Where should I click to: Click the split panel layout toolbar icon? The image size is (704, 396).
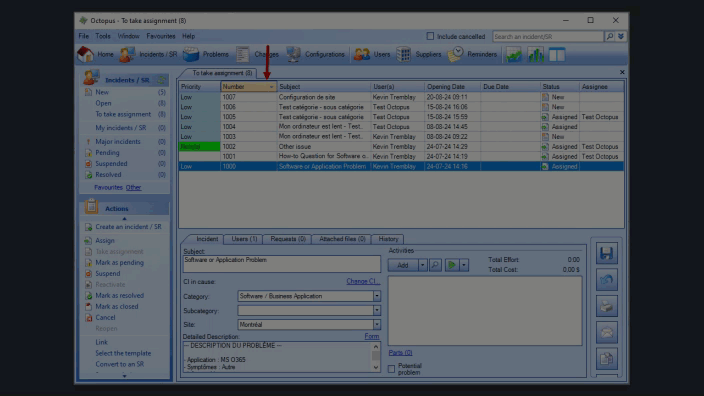[557, 55]
